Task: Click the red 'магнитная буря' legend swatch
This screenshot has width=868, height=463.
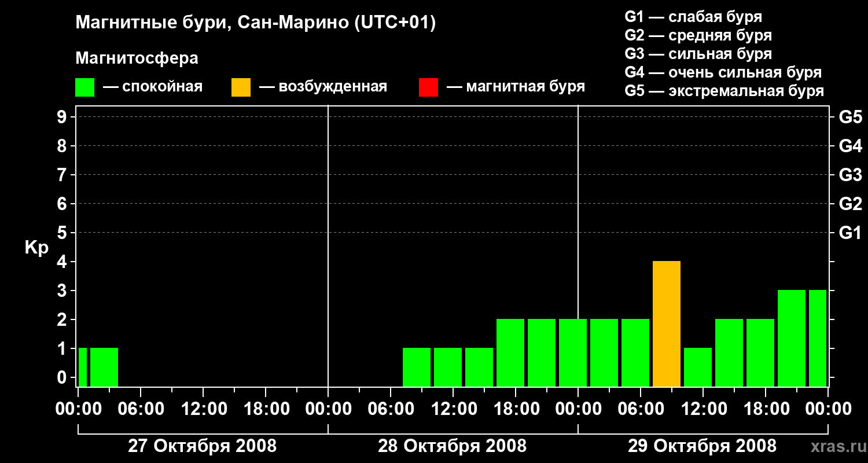Action: (428, 87)
